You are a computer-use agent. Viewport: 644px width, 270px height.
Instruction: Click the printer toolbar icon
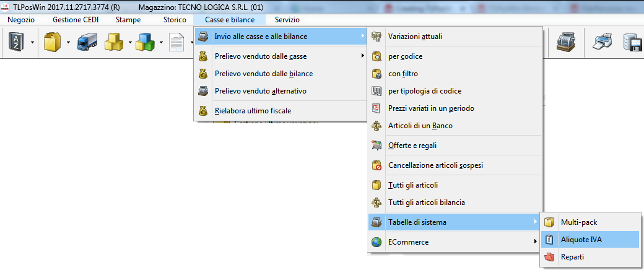(603, 43)
